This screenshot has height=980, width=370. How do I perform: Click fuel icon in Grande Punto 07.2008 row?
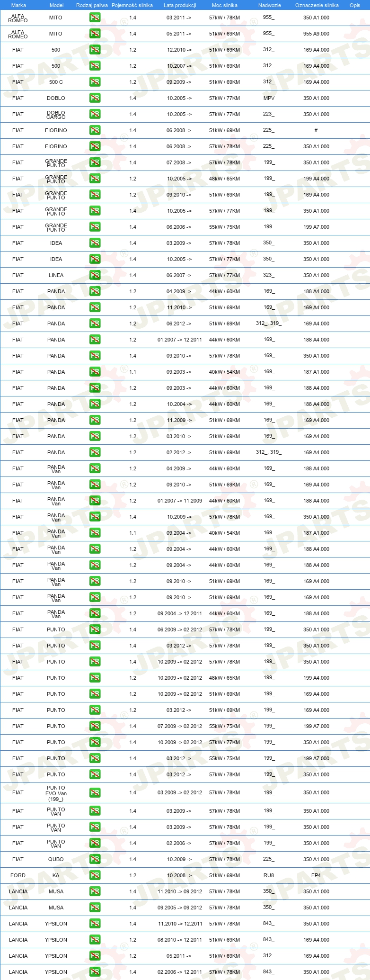(x=95, y=162)
